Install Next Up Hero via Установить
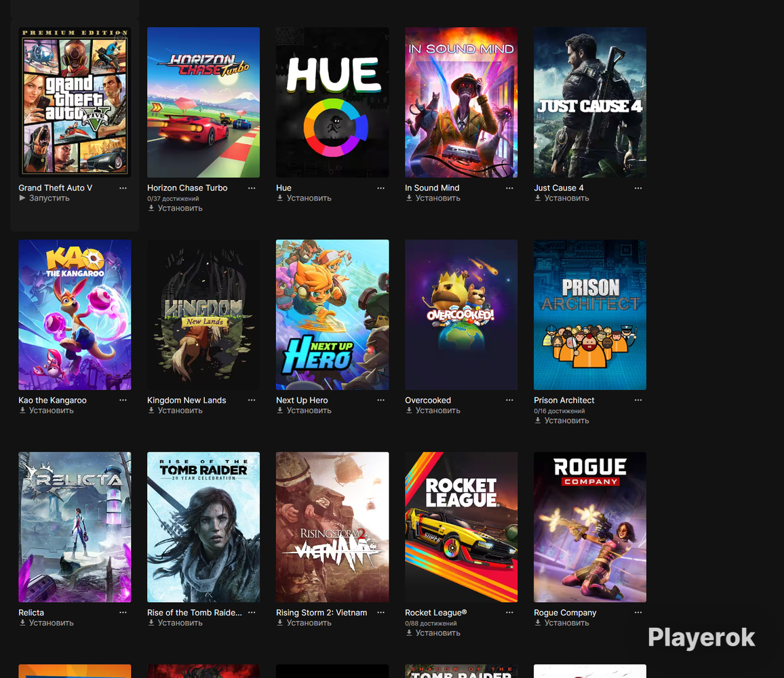 pos(304,411)
